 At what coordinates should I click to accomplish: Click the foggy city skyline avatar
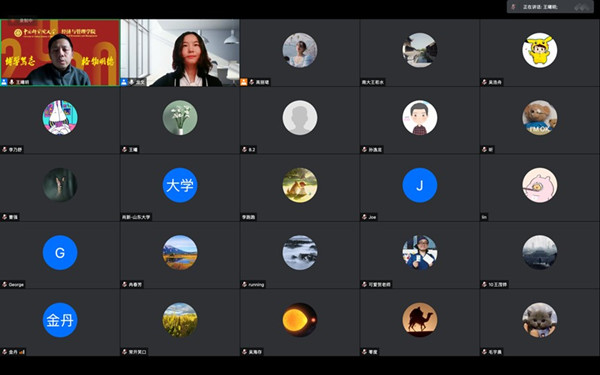(540, 253)
